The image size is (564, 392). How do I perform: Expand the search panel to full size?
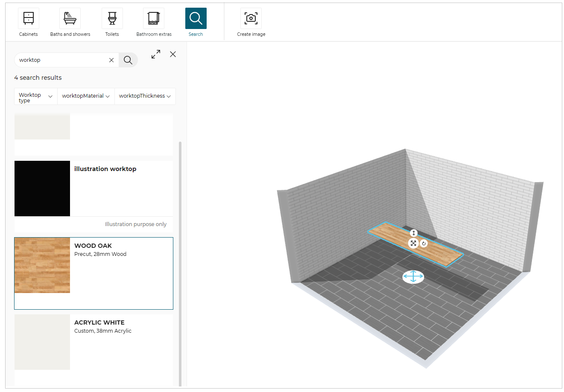156,54
